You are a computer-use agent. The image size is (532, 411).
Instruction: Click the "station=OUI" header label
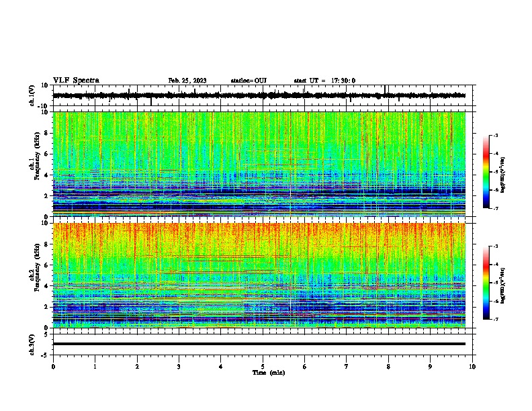click(x=249, y=81)
